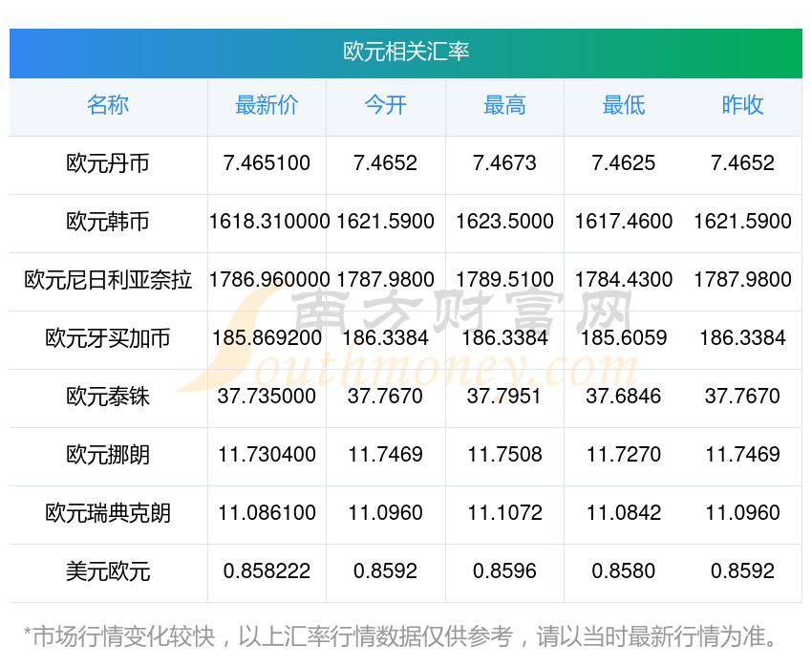Select the 1617.4600 low value
The width and height of the screenshot is (812, 667).
click(624, 222)
